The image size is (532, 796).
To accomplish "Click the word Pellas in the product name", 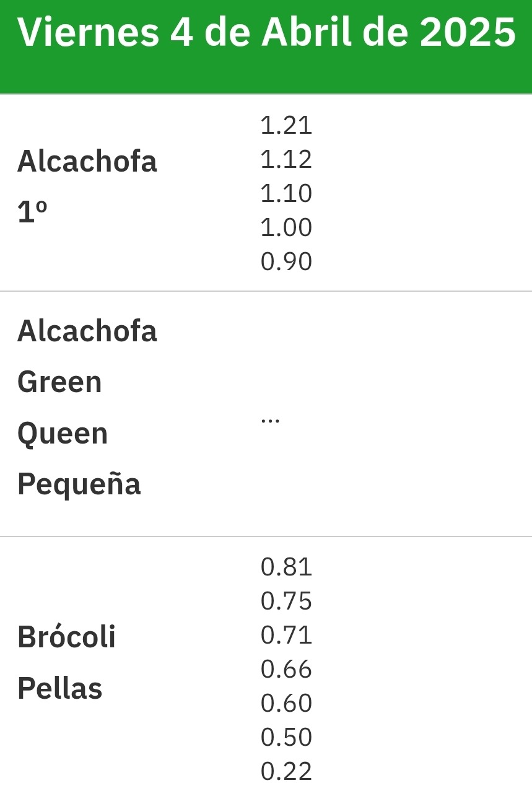I will click(x=59, y=688).
